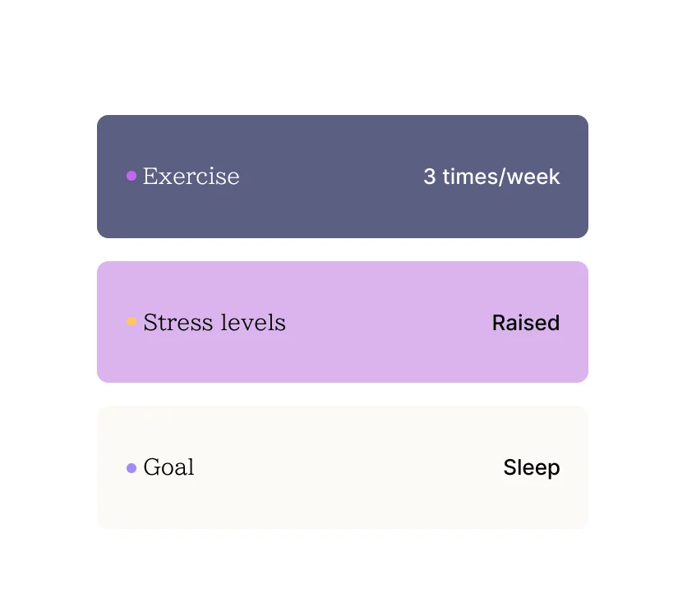Click the number "3" in the Exercise card
This screenshot has height=616, width=687.
(430, 177)
